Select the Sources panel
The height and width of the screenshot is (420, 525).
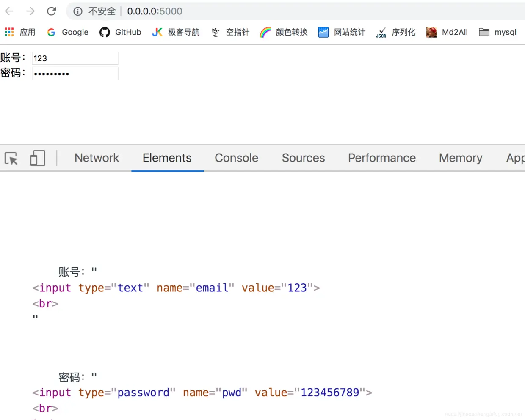(x=303, y=158)
